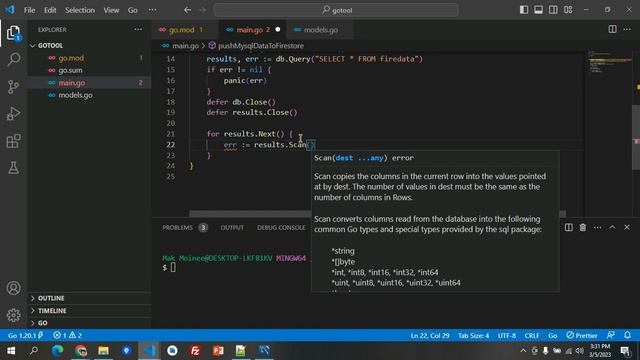Click the gotool command center search box
The width and height of the screenshot is (640, 360).
pos(336,10)
